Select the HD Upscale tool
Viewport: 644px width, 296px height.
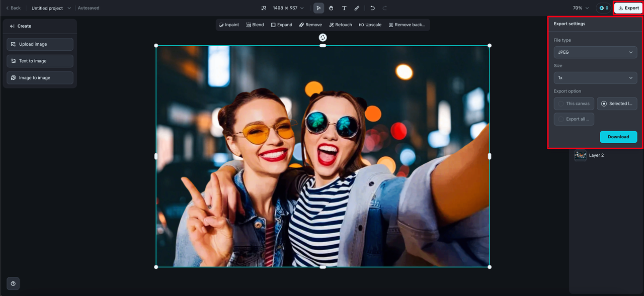pos(370,25)
